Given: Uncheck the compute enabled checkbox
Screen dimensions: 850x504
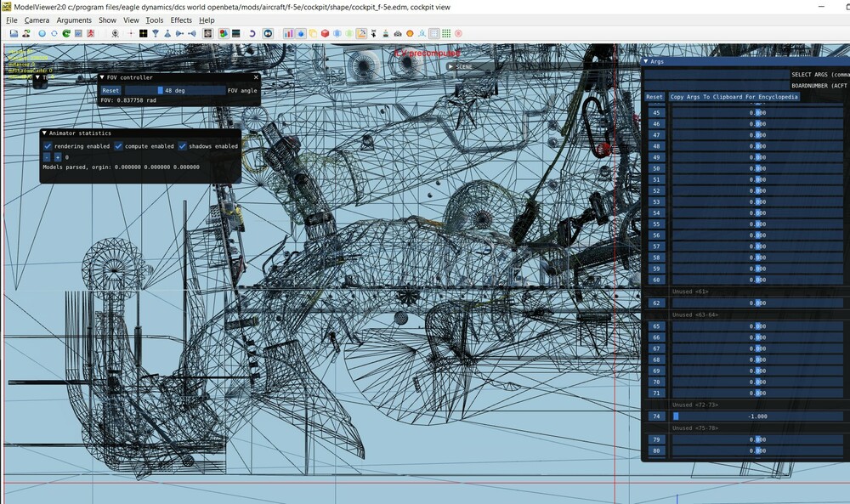Looking at the screenshot, I should click(x=119, y=146).
